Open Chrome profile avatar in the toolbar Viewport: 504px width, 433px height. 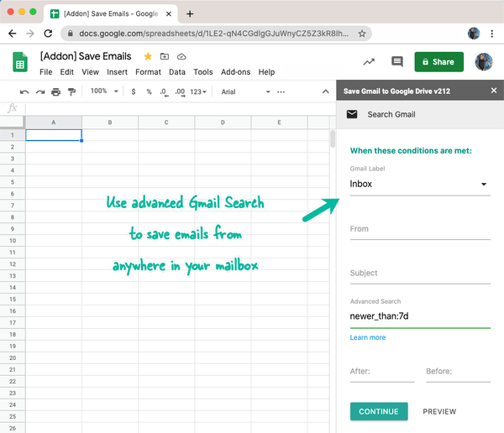pyautogui.click(x=474, y=34)
